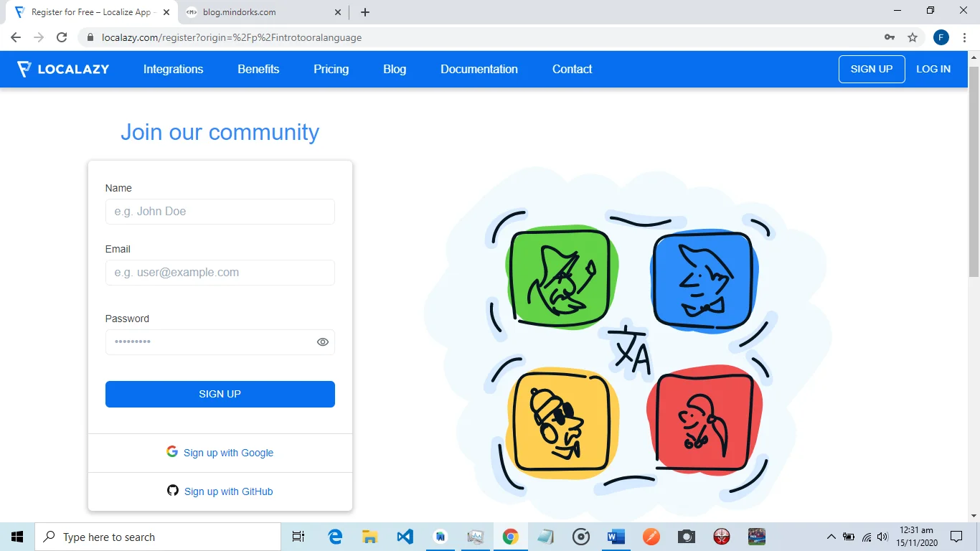Open Chrome from the taskbar
This screenshot has width=980, height=551.
511,537
